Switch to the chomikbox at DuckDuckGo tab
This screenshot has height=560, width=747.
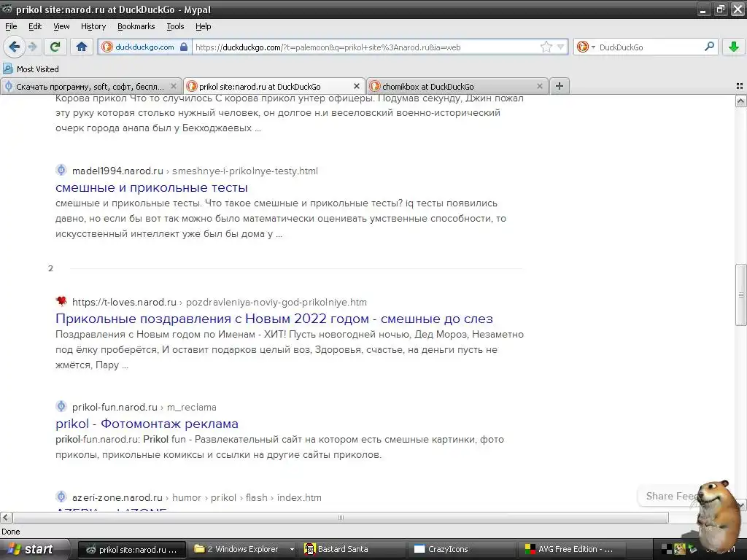tap(457, 86)
